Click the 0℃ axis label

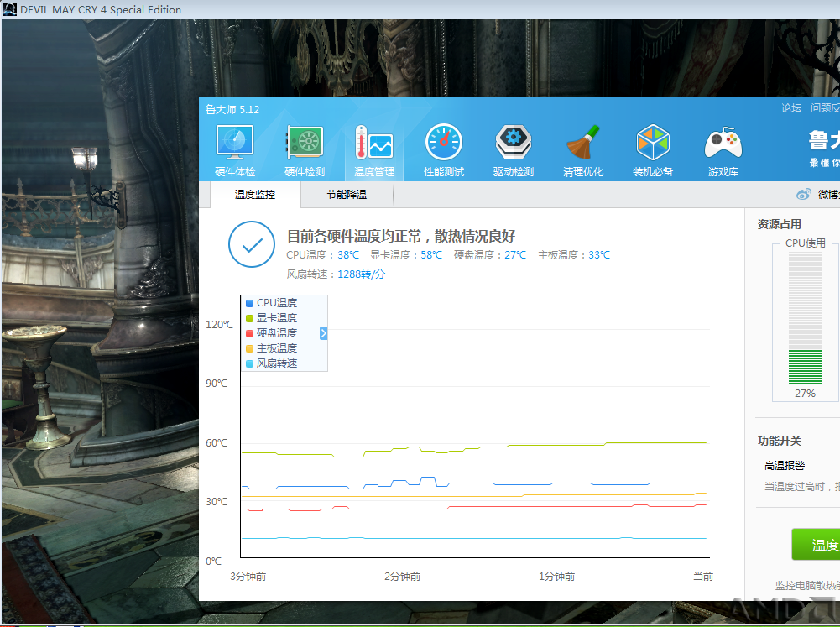(x=214, y=561)
